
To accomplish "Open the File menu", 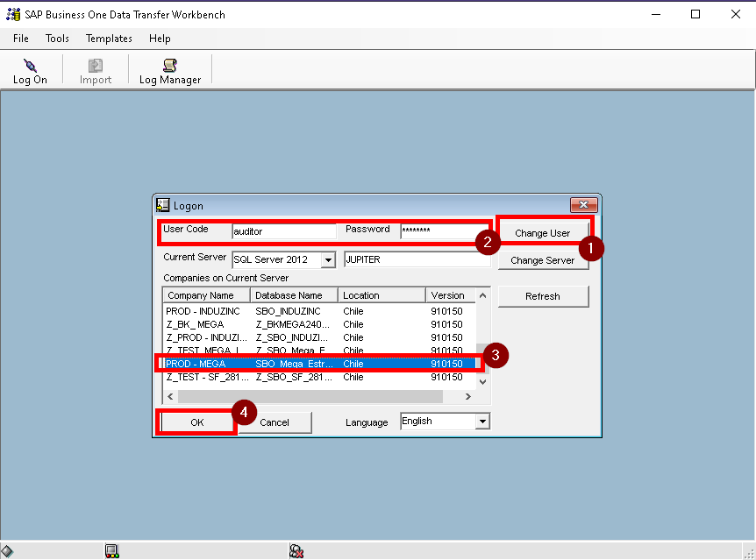I will [x=21, y=39].
